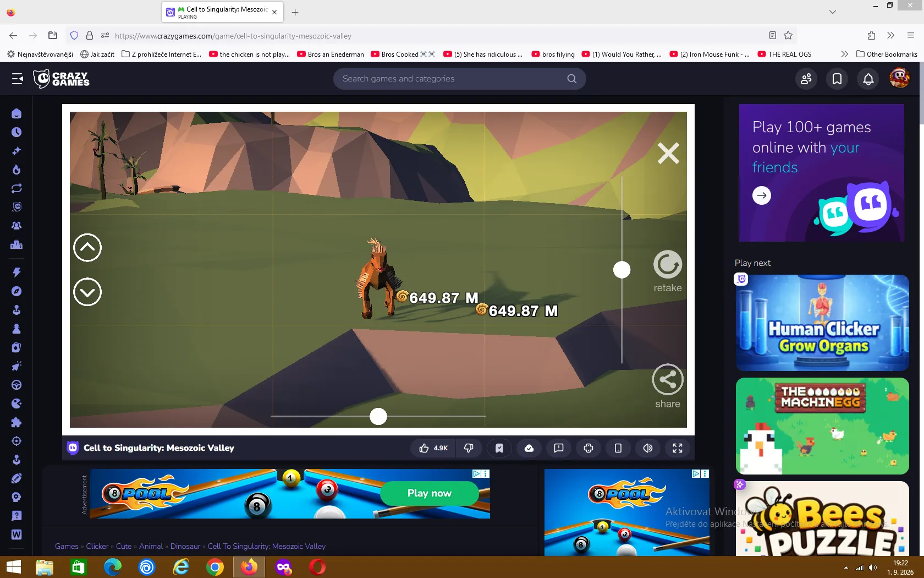This screenshot has width=924, height=578.
Task: Focus the Search games and categories field
Action: [x=459, y=79]
